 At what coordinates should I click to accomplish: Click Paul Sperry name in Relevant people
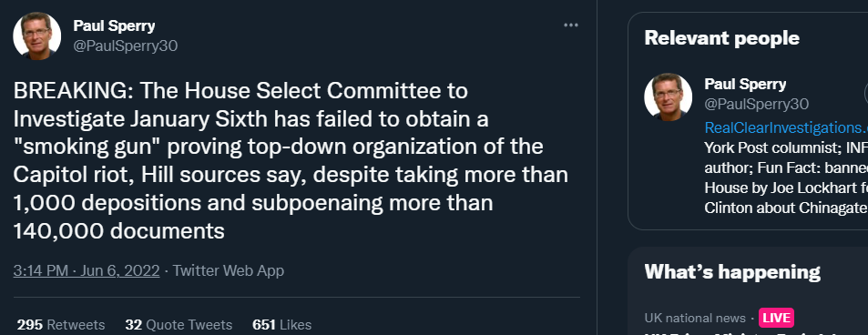(745, 84)
